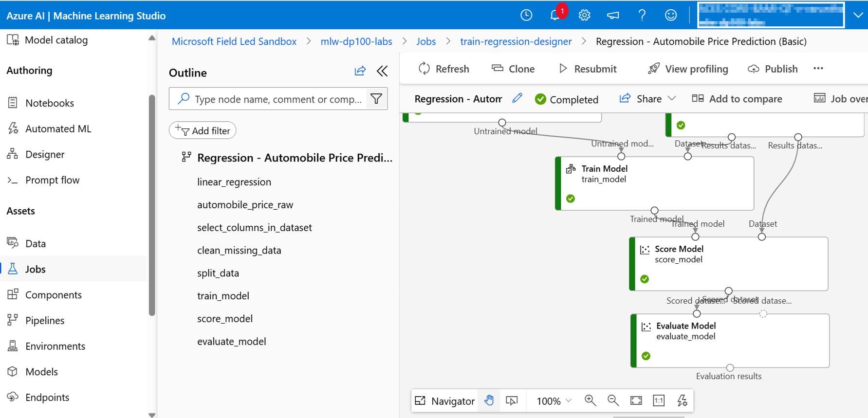868x418 pixels.
Task: Resubmit the pipeline job
Action: (x=588, y=69)
